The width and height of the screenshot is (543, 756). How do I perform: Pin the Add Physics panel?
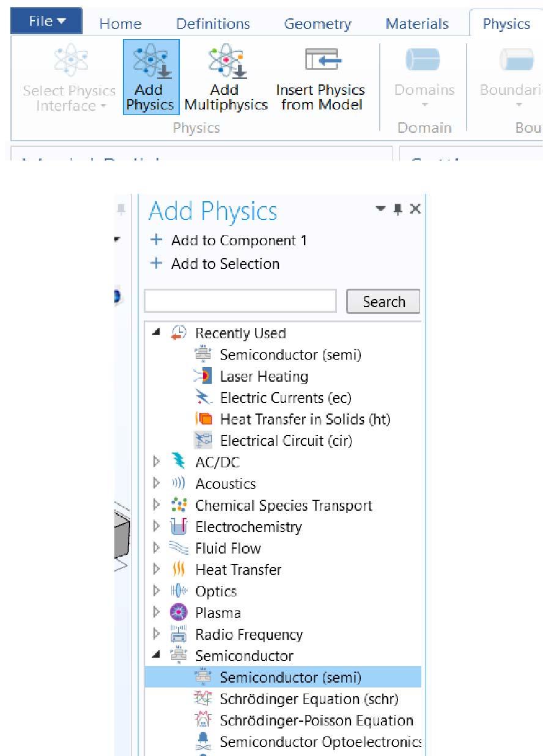[399, 209]
